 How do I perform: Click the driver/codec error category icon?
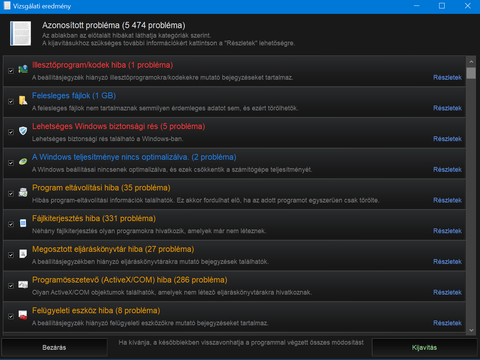tap(23, 69)
